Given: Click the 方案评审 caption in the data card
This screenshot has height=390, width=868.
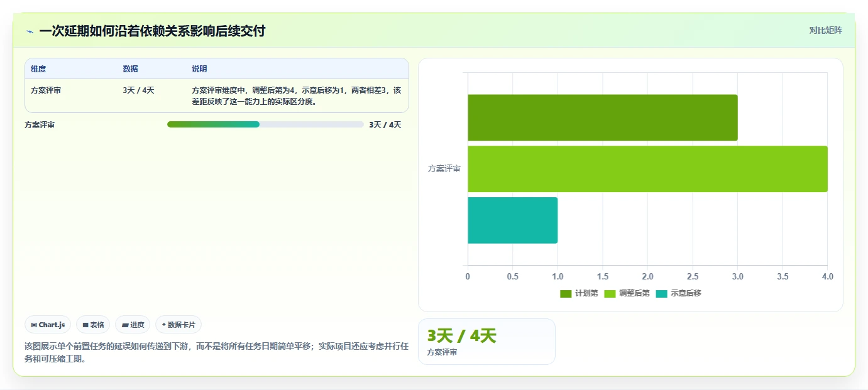Looking at the screenshot, I should (442, 352).
